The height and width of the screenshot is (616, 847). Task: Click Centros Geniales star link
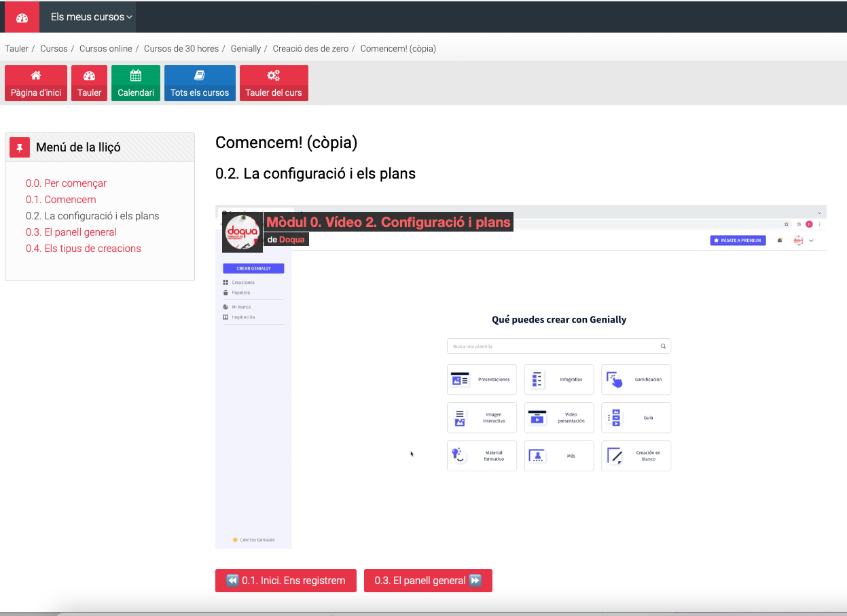253,540
